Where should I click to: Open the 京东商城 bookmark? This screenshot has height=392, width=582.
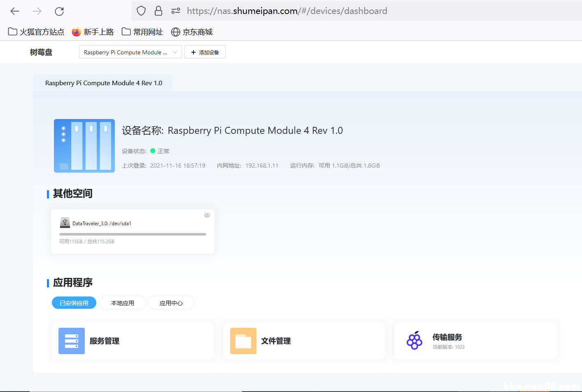point(192,32)
